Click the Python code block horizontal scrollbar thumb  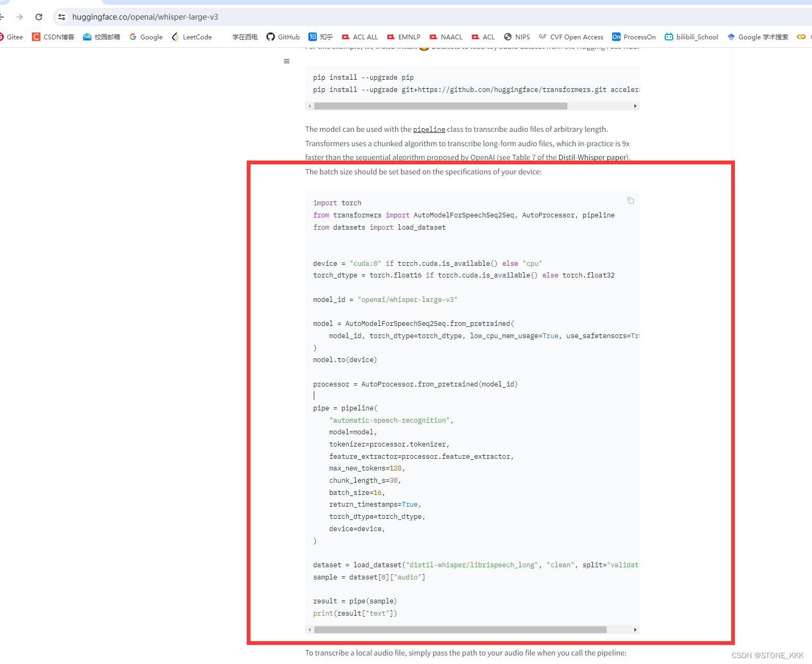tap(461, 629)
